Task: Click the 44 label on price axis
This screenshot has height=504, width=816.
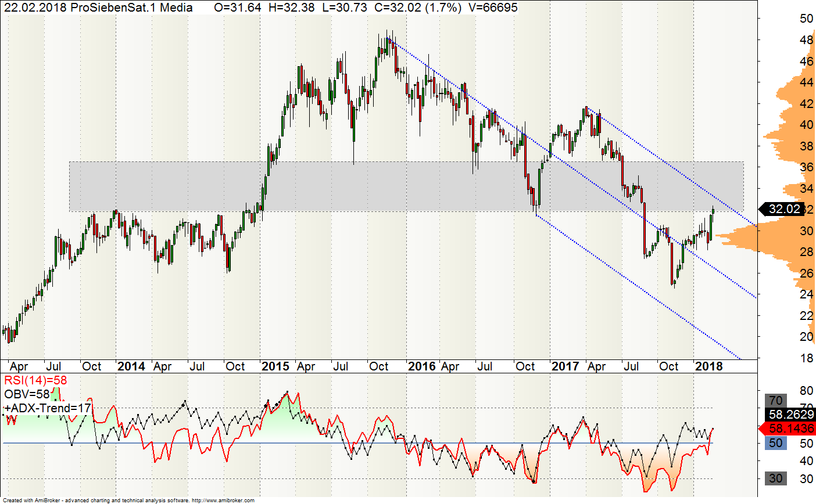Action: point(806,82)
